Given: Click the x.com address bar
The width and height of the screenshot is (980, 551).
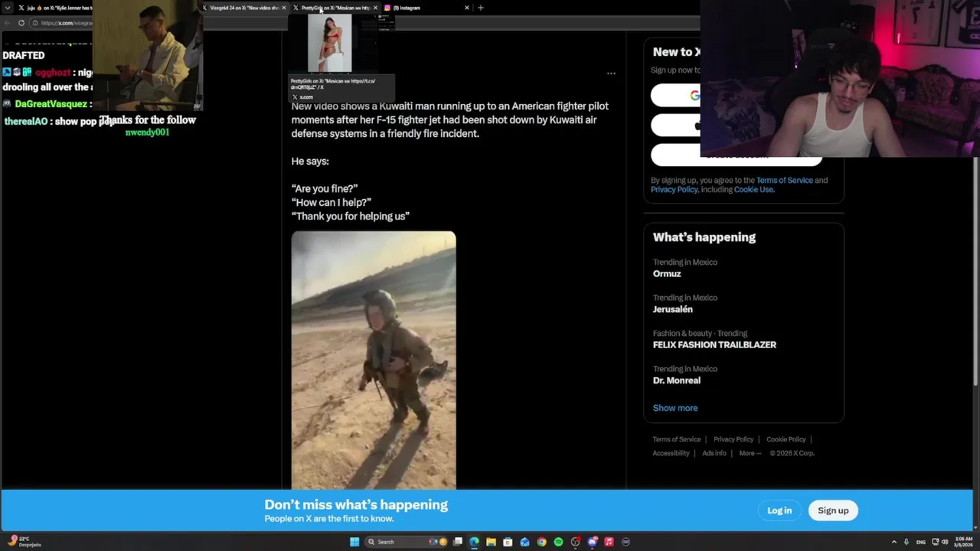Looking at the screenshot, I should point(61,23).
